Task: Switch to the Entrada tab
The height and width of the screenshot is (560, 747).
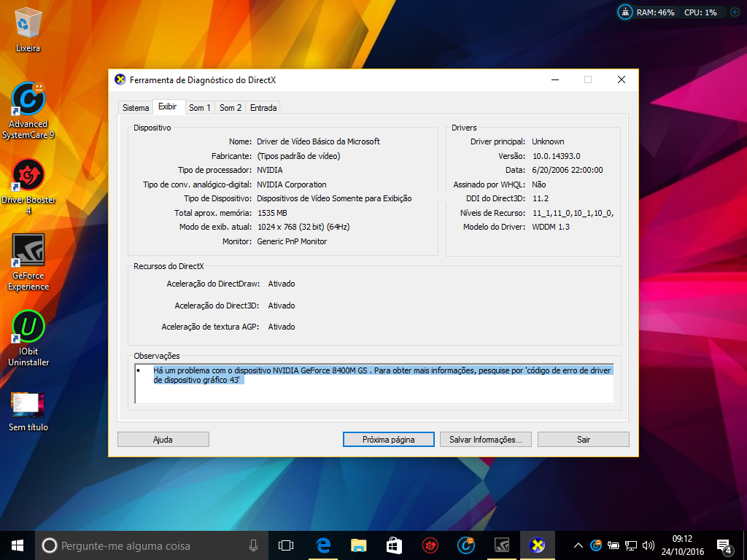Action: click(263, 108)
